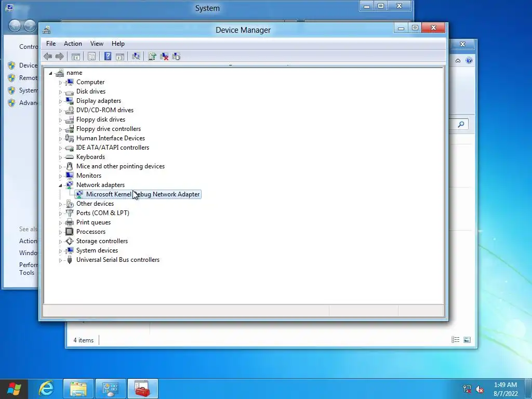Click the Control Panel taskbar button
The height and width of the screenshot is (399, 532).
[x=111, y=389]
